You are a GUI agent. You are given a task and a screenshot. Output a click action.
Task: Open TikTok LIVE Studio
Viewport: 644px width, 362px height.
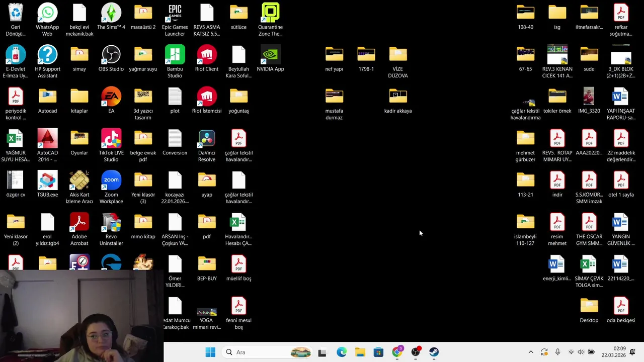[111, 138]
